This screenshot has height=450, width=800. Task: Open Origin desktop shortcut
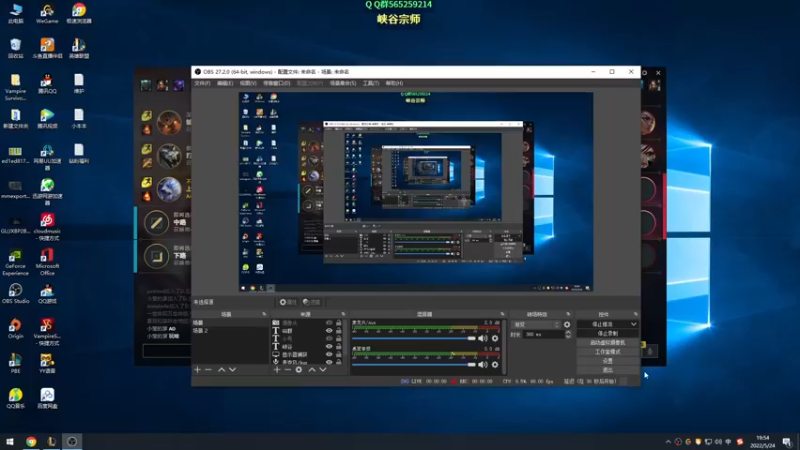click(15, 329)
